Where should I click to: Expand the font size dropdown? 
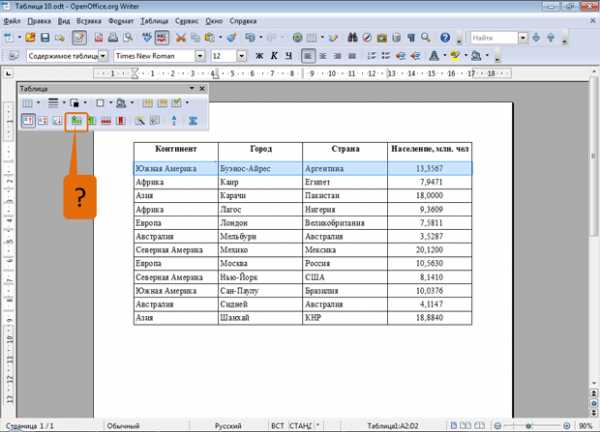pos(241,56)
